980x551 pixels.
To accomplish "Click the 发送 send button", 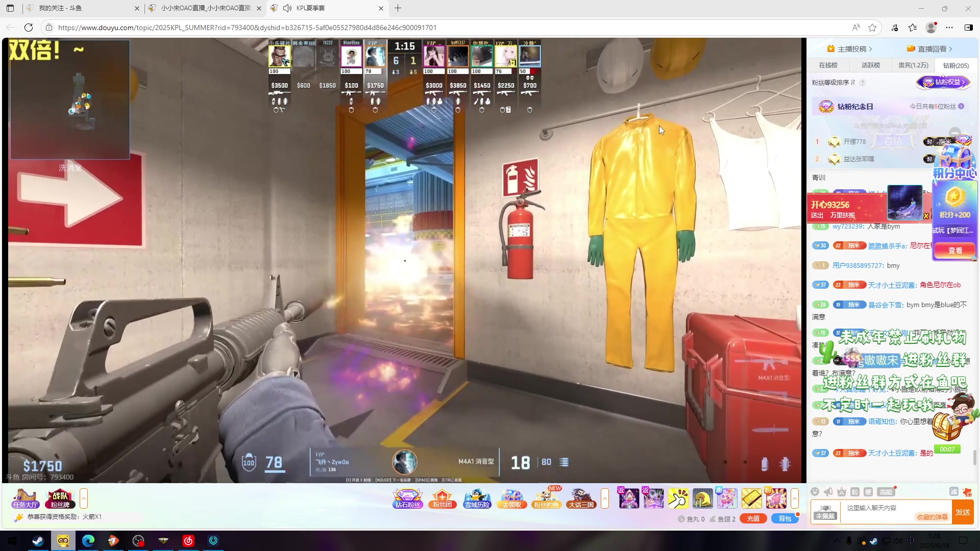I will [963, 512].
